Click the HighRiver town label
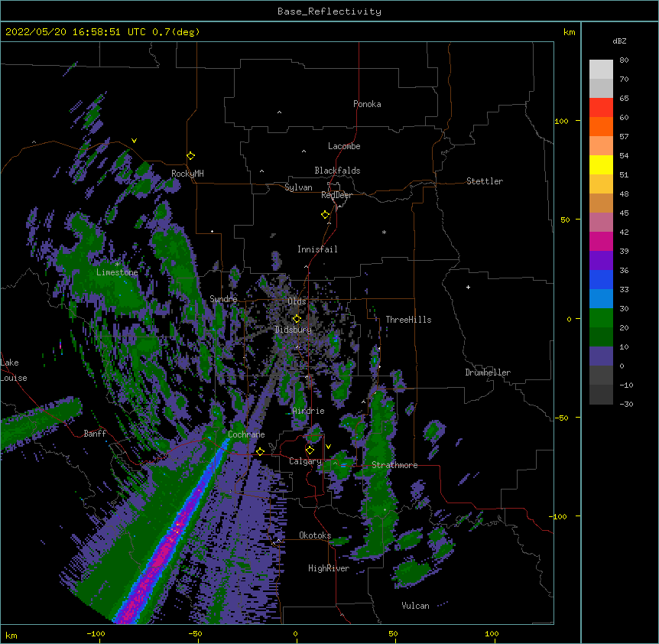Viewport: 659px width, 644px height. pos(329,568)
